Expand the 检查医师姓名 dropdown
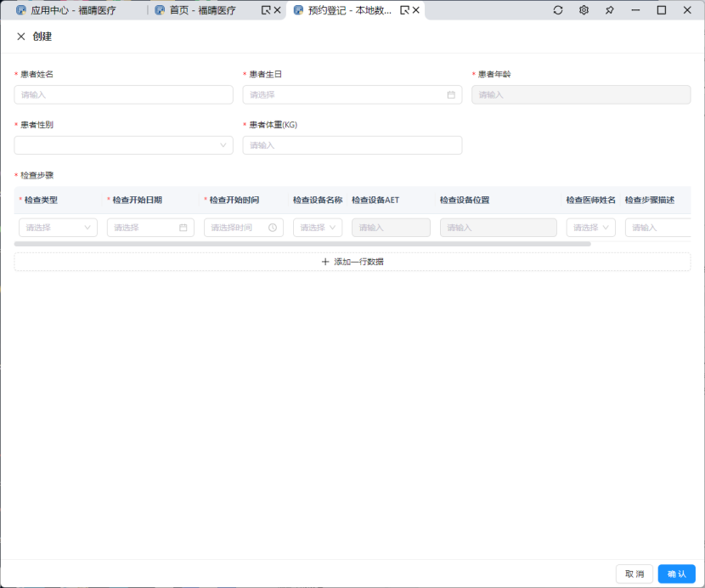Viewport: 705px width, 588px height. click(590, 228)
